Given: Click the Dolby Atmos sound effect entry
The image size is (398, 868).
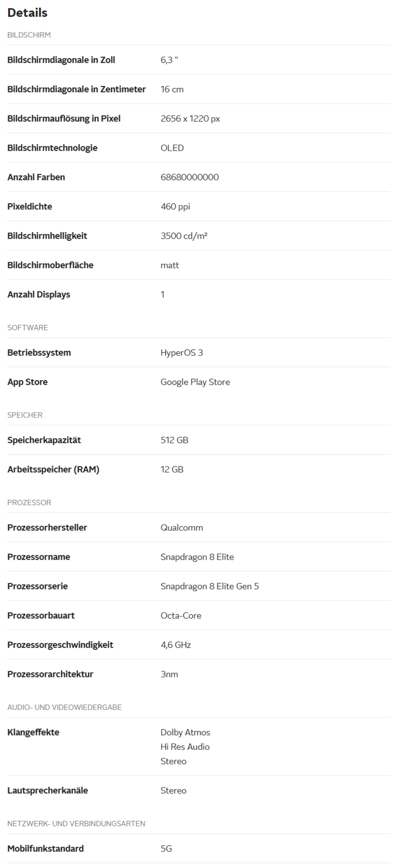Looking at the screenshot, I should coord(186,733).
